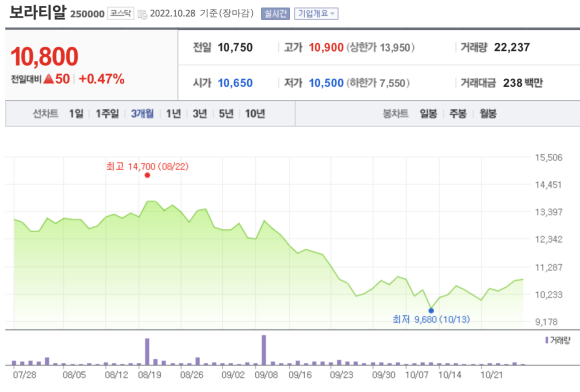Click the 12,342 y-axis label

click(549, 239)
